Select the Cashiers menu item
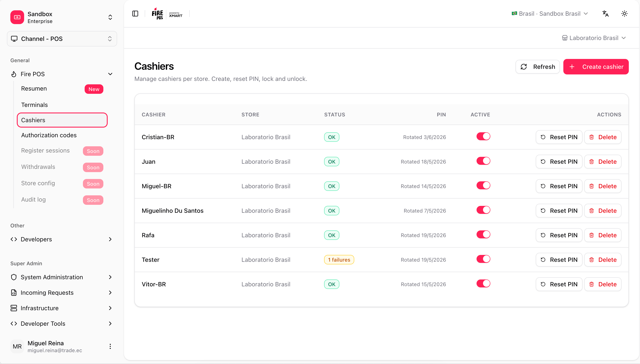 (62, 120)
